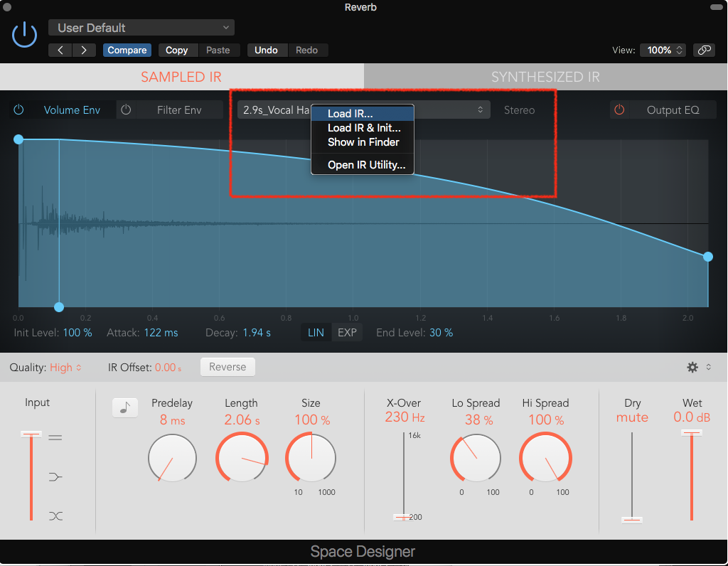The image size is (728, 566).
Task: Open the gear settings menu
Action: tap(692, 368)
